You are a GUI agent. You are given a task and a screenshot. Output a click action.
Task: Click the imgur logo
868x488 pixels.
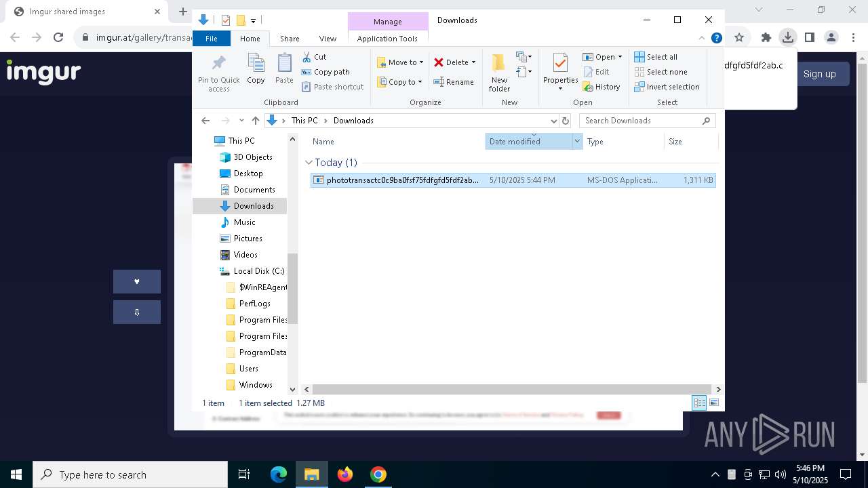[43, 72]
